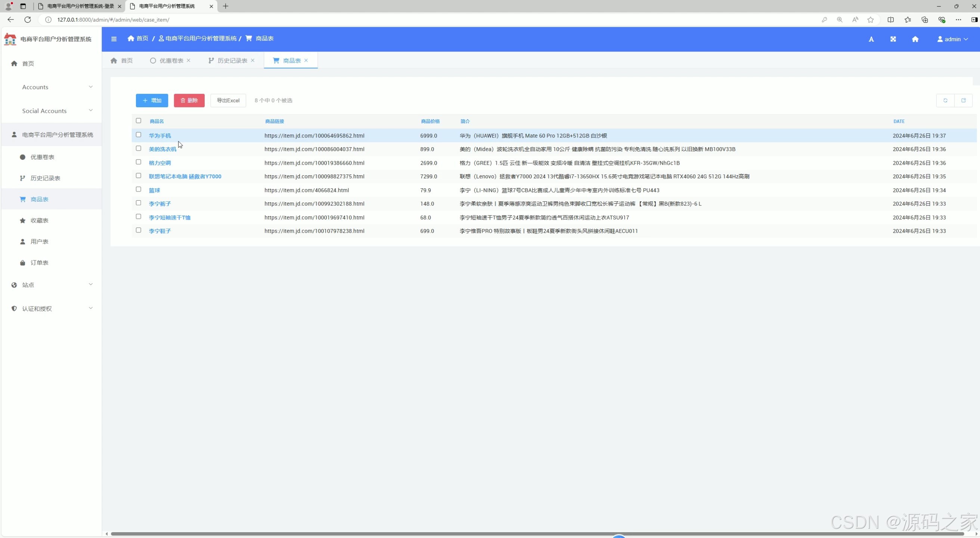Screen dimensions: 980x538
Task: Check the 华为手机 row checkbox
Action: click(x=139, y=135)
